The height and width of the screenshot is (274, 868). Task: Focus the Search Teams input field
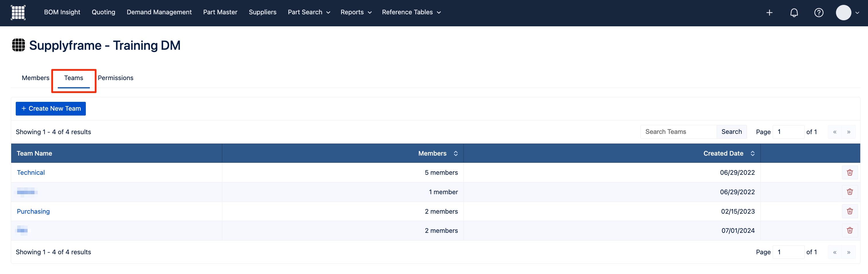coord(678,132)
